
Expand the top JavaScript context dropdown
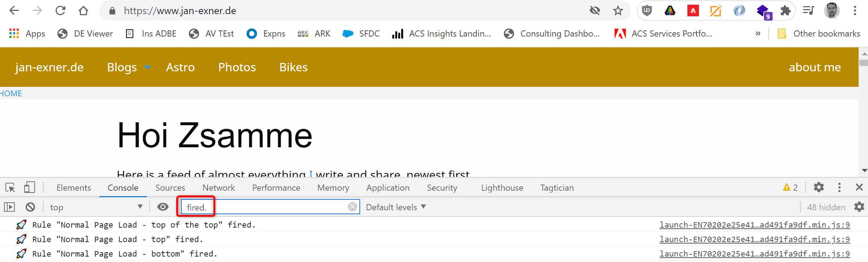[96, 207]
